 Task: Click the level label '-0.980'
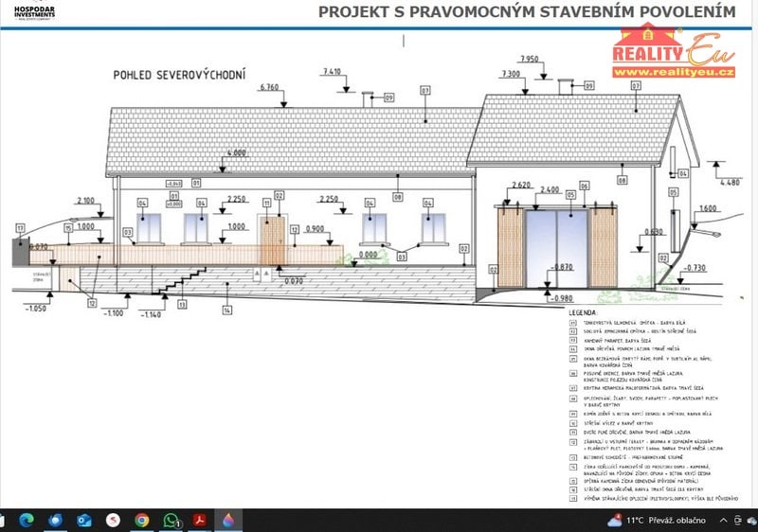tap(562, 298)
